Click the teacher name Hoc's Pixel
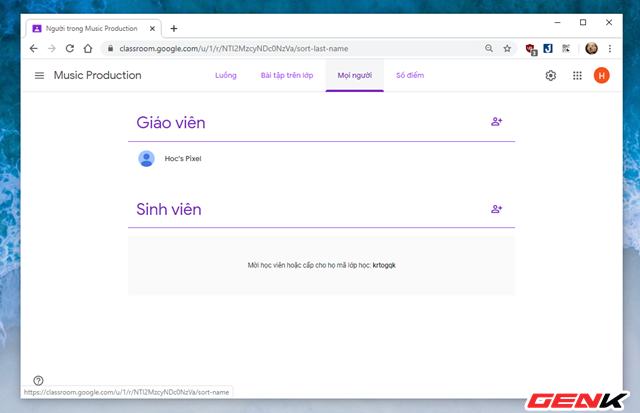This screenshot has height=413, width=640. [183, 159]
